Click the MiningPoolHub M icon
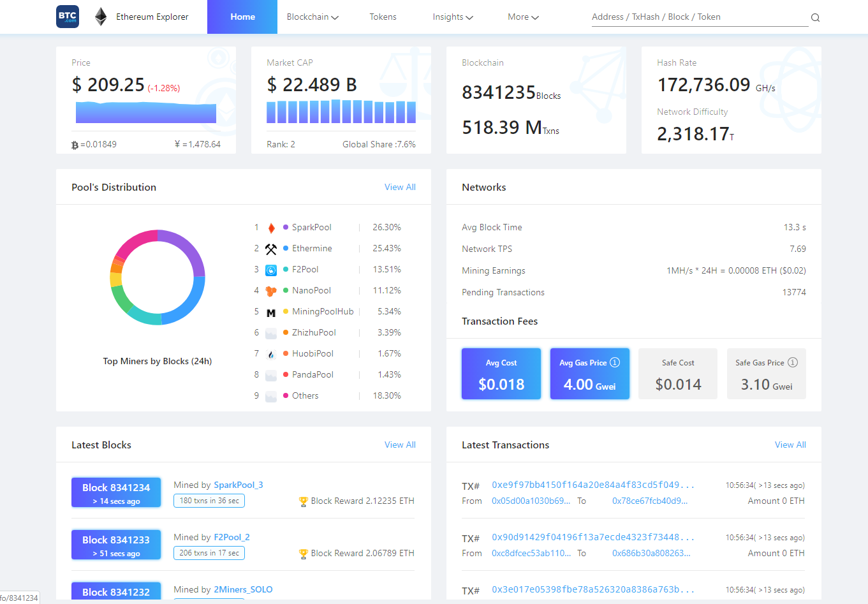The image size is (868, 604). point(271,313)
